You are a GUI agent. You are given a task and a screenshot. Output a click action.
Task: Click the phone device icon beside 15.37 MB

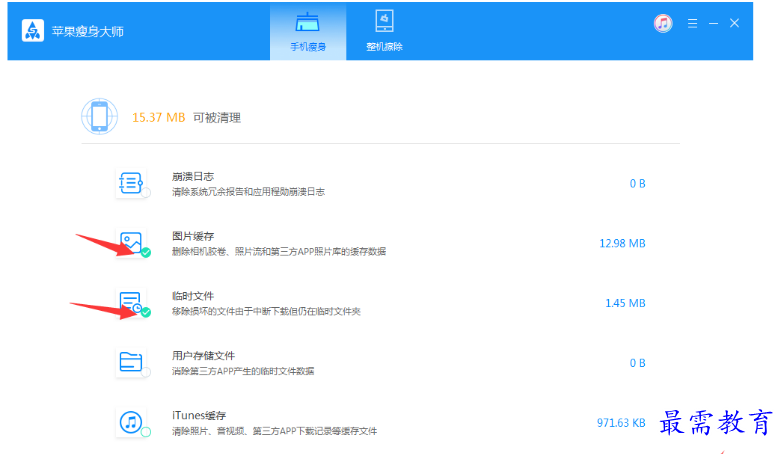[100, 117]
